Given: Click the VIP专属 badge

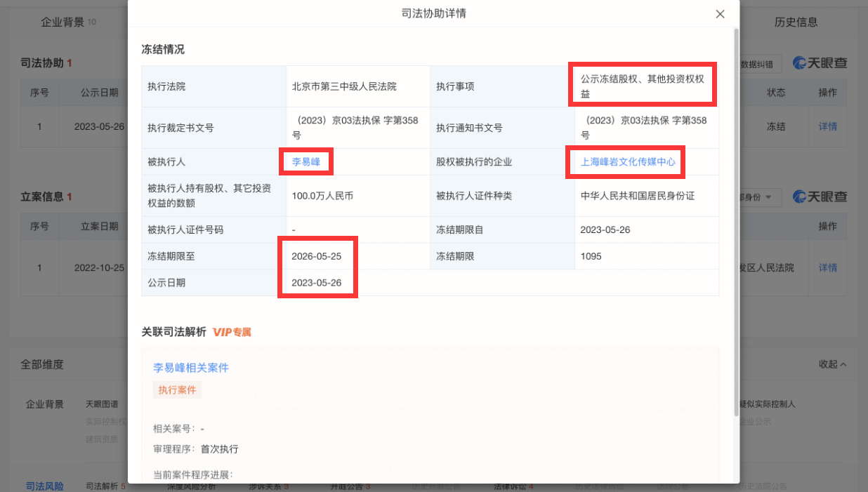Looking at the screenshot, I should (x=232, y=332).
